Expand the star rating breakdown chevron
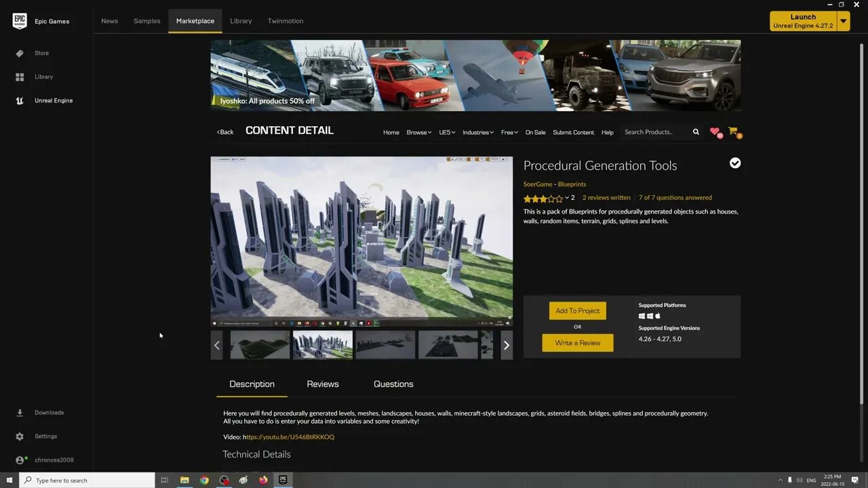 (x=567, y=198)
